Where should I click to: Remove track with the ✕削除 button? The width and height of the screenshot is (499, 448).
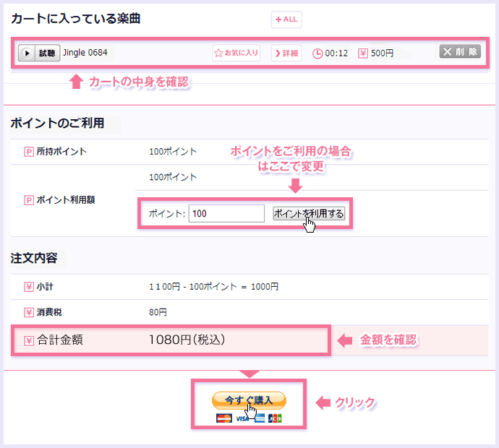[459, 52]
